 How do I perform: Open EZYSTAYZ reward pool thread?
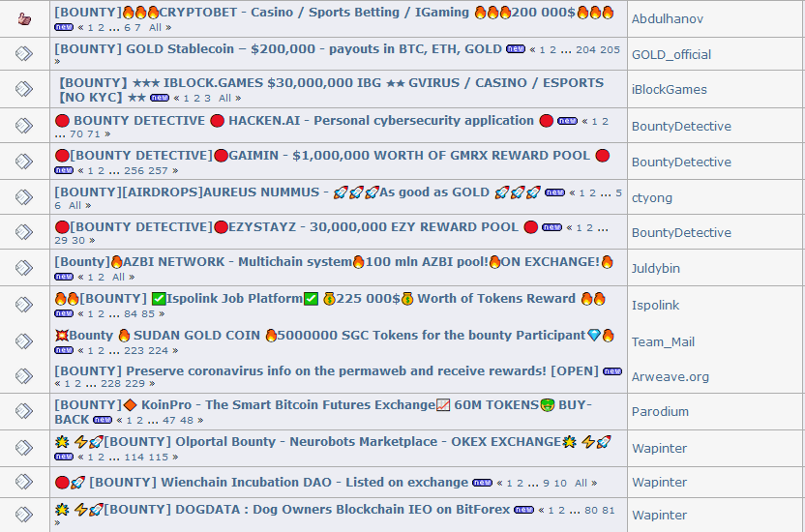[x=296, y=227]
